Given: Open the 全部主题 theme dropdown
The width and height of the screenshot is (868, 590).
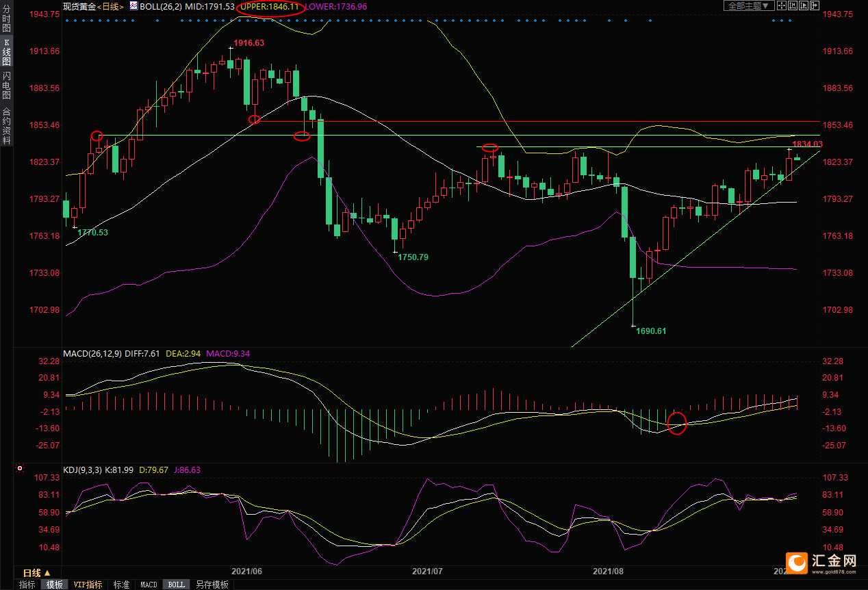Looking at the screenshot, I should click(x=749, y=5).
